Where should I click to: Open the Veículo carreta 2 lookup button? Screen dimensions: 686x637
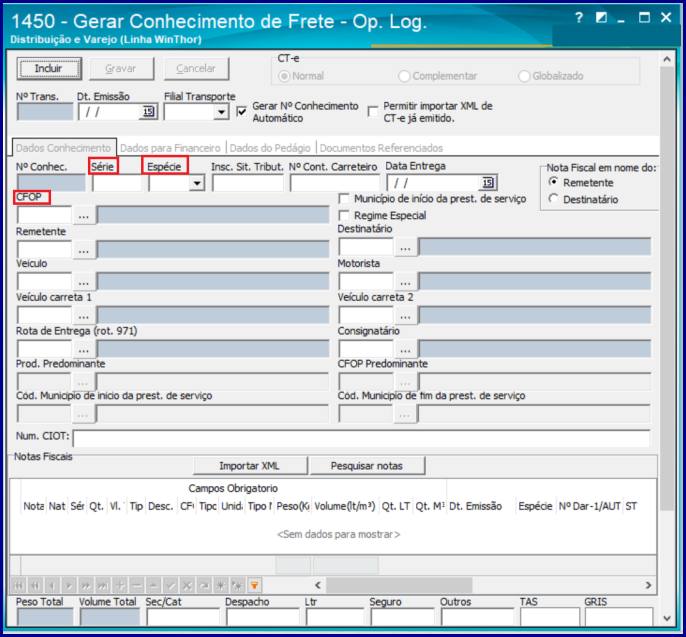tap(405, 315)
